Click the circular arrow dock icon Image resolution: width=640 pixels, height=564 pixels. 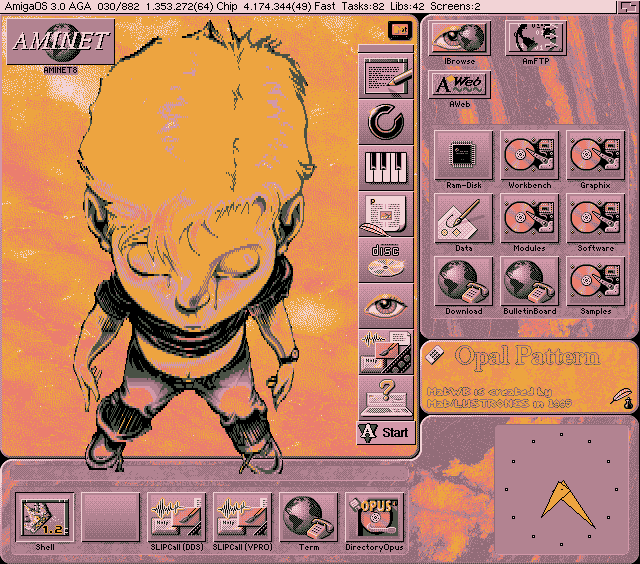(x=386, y=122)
